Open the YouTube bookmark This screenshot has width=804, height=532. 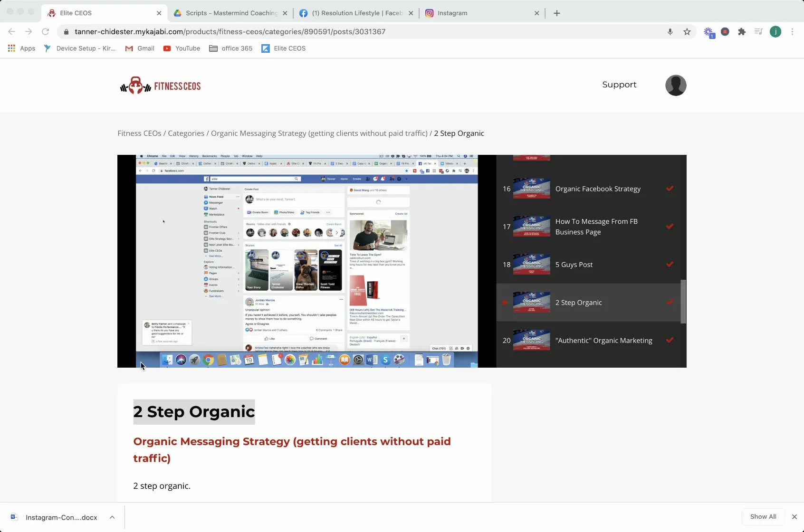pos(182,48)
